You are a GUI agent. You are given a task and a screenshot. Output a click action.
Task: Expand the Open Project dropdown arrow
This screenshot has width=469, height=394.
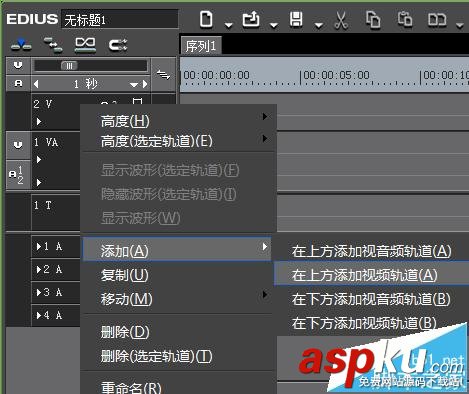(274, 25)
